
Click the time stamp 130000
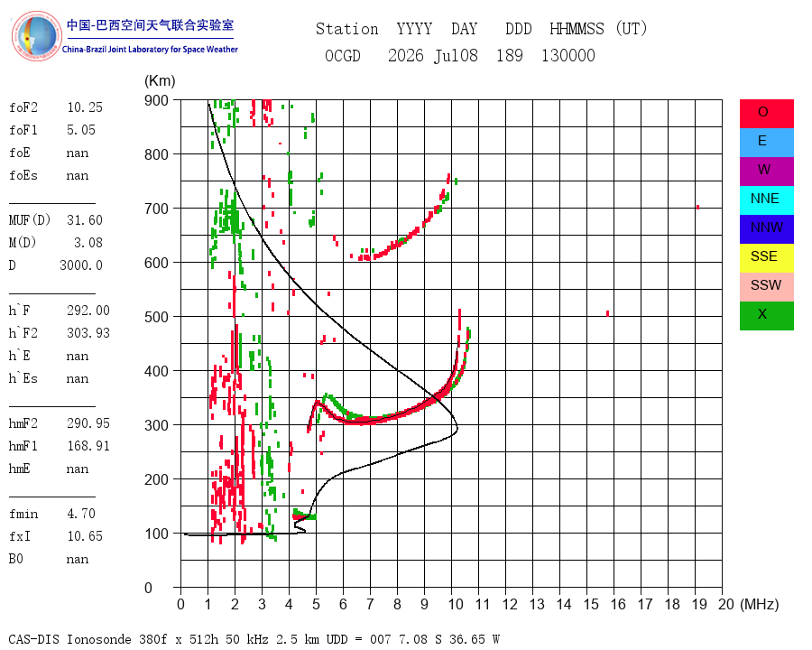[568, 55]
